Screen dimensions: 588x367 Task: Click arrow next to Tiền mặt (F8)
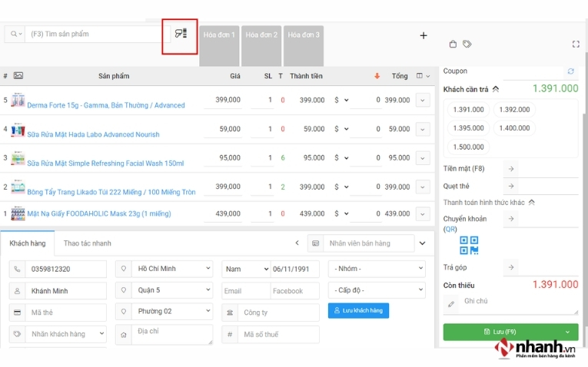511,168
